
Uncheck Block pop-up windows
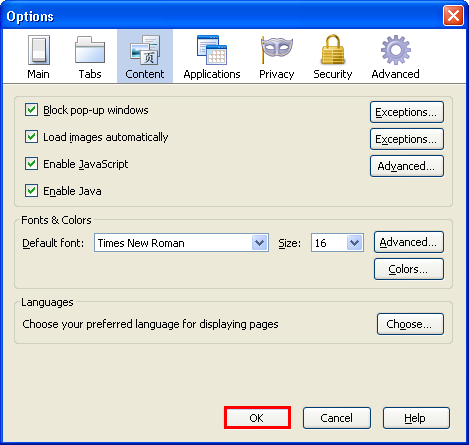31,110
